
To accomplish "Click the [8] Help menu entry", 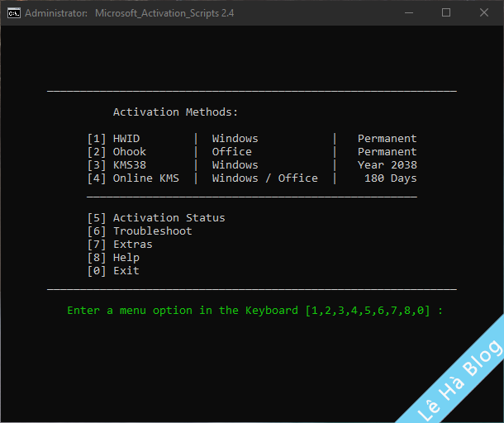I will click(112, 258).
